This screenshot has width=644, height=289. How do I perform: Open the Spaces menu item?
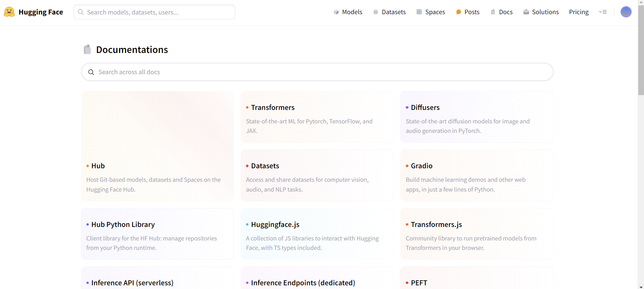[x=431, y=12]
